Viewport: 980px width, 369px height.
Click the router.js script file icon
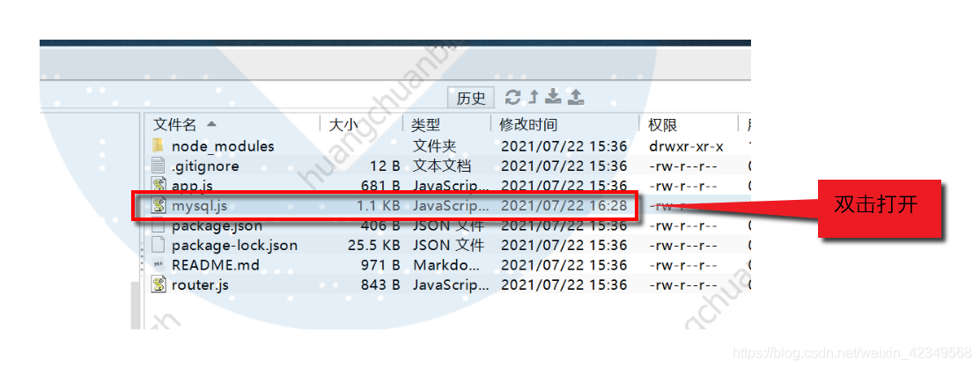[158, 285]
